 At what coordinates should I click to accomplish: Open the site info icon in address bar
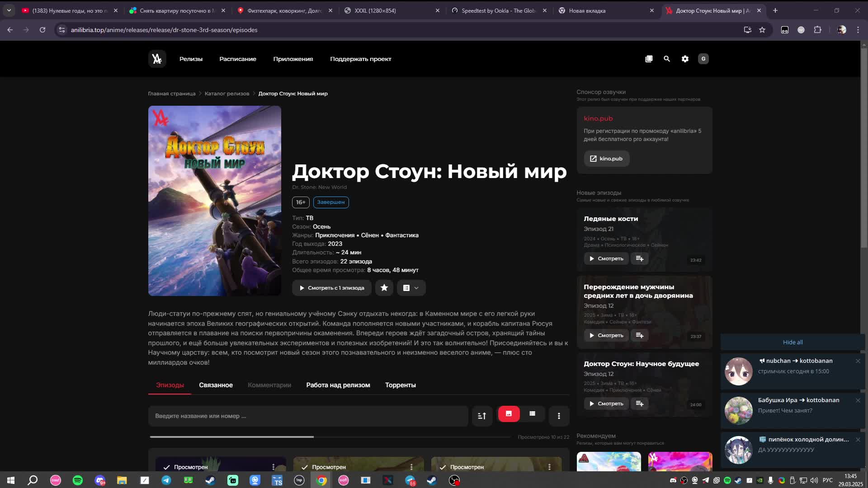(62, 30)
